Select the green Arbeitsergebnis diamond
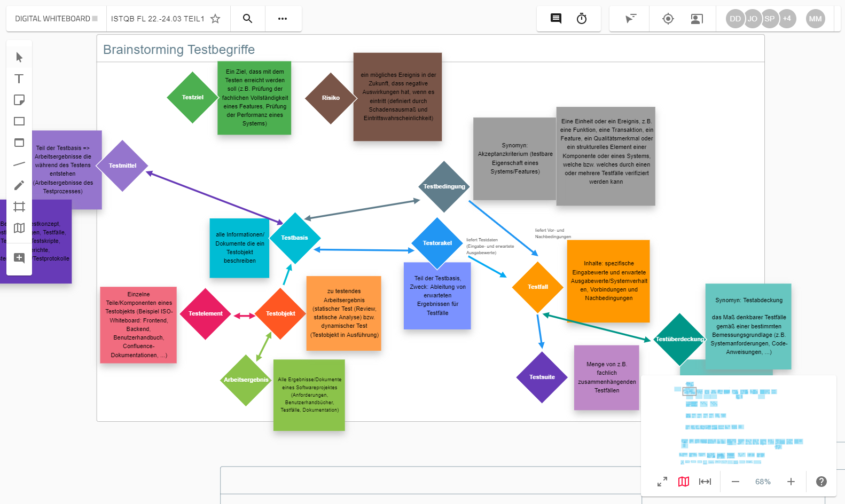Viewport: 845px width, 504px height. coord(246,380)
